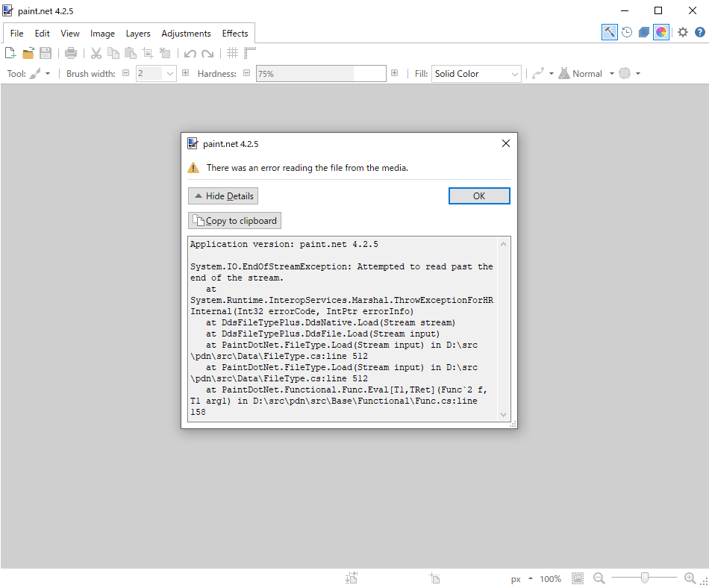This screenshot has height=588, width=709.
Task: Click the Cut scissors icon
Action: [96, 53]
